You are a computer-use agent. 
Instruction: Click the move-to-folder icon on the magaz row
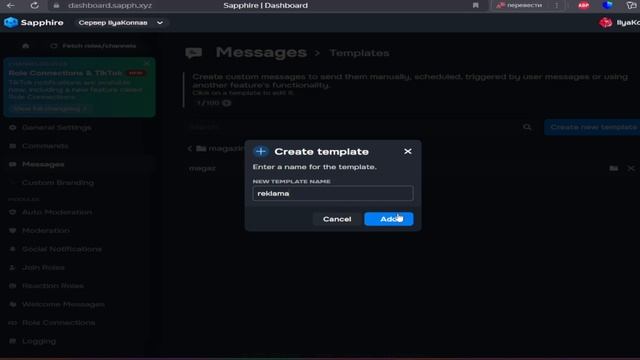pos(613,168)
